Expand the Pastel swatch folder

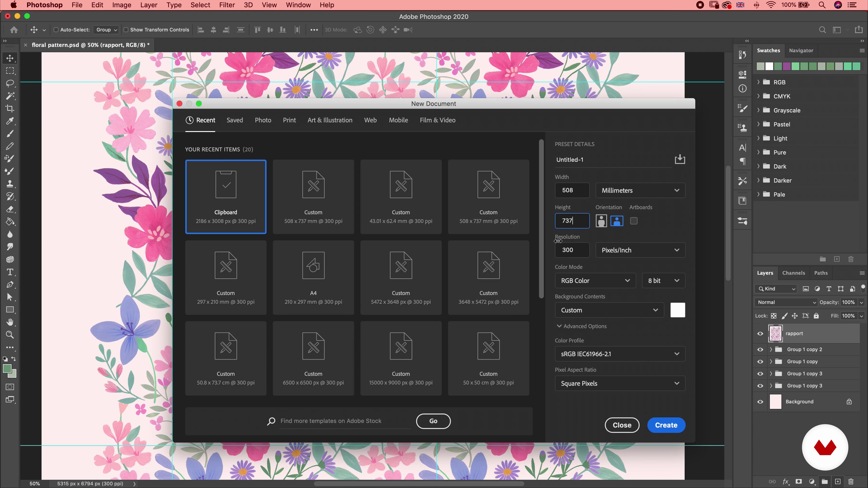click(759, 124)
